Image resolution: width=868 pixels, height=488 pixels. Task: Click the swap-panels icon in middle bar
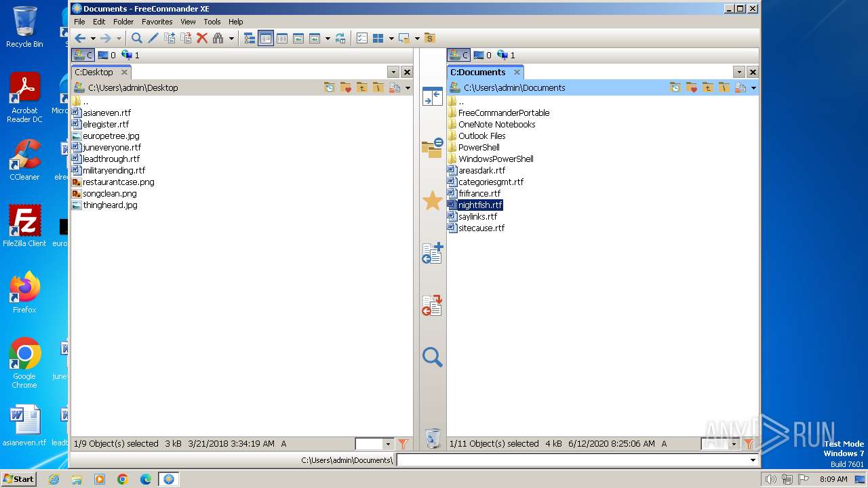pos(432,96)
